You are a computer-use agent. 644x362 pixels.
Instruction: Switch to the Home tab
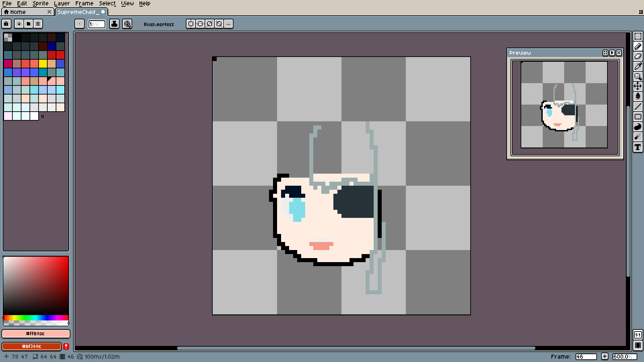pos(18,12)
